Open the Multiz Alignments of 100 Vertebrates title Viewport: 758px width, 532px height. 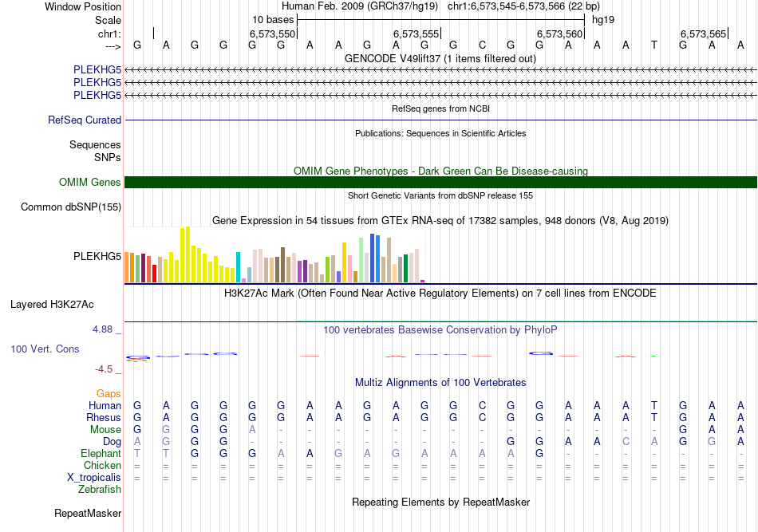pyautogui.click(x=440, y=382)
